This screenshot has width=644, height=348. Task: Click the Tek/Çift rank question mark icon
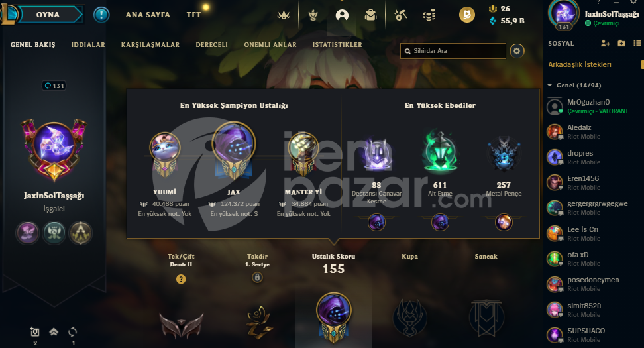(181, 279)
